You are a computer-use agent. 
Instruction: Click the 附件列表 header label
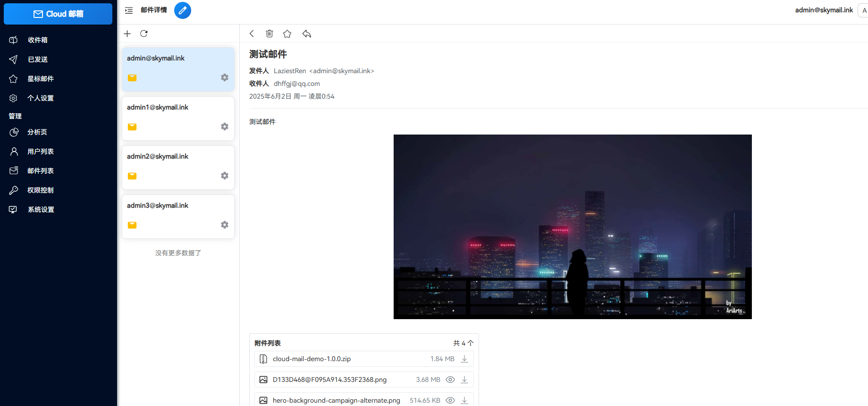point(268,343)
